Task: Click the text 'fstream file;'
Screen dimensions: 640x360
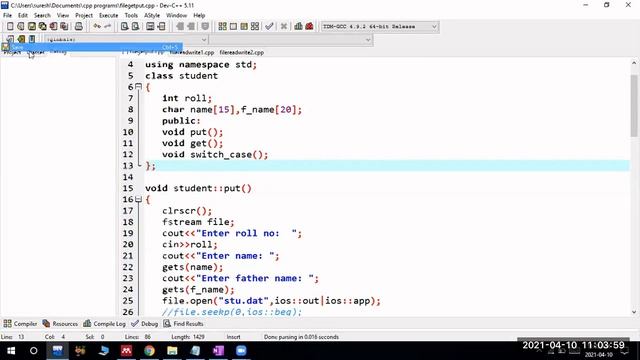Action: [198, 222]
